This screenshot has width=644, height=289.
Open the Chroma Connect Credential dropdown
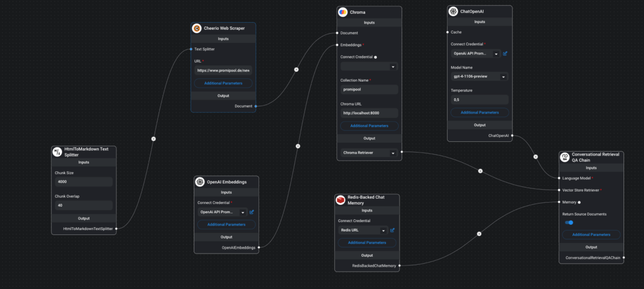(369, 67)
